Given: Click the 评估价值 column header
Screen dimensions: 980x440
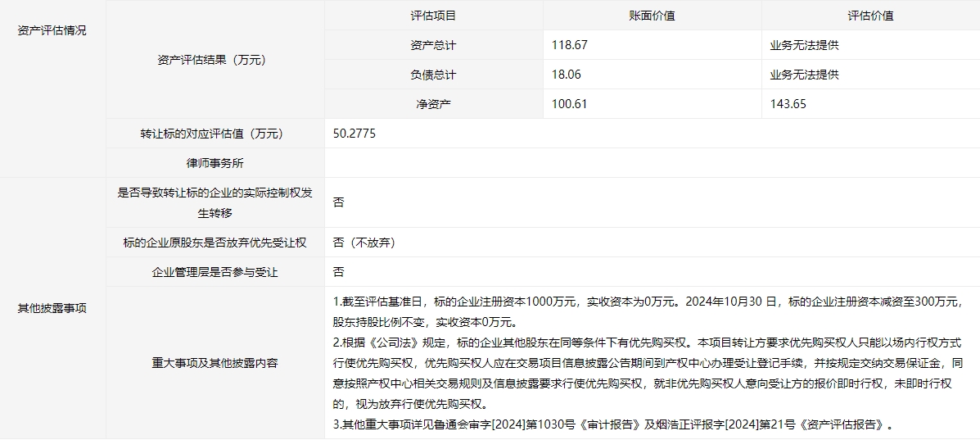Looking at the screenshot, I should click(x=870, y=16).
